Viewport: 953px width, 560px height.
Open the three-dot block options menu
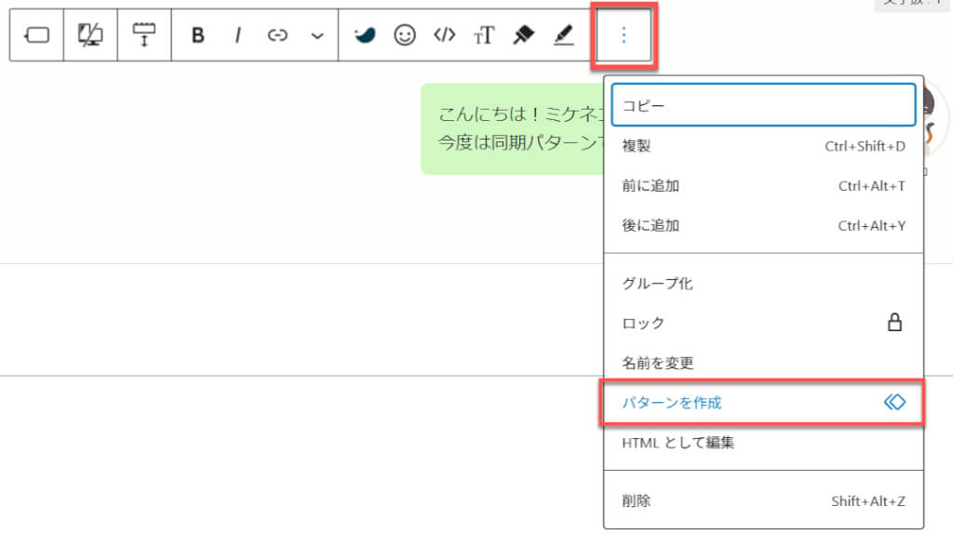pyautogui.click(x=624, y=35)
